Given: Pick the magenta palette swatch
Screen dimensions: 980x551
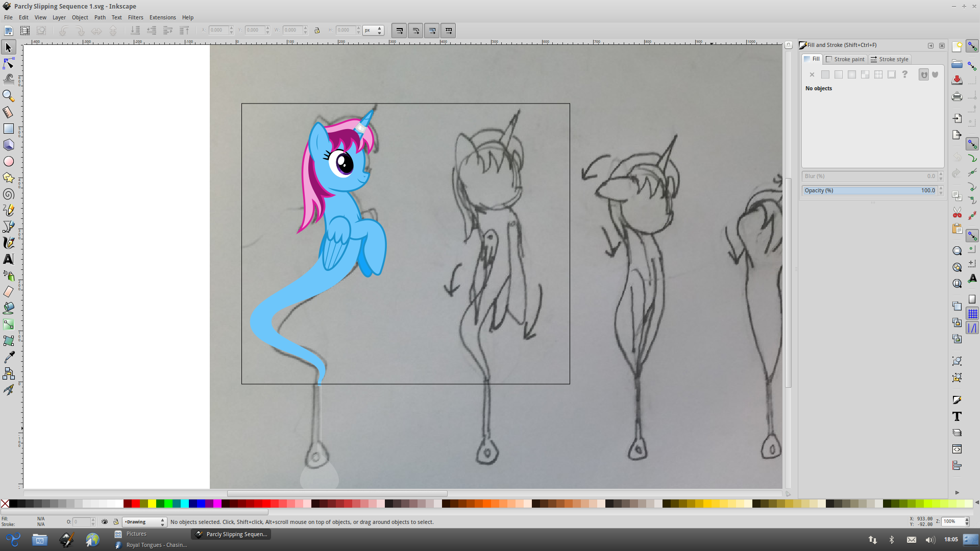Looking at the screenshot, I should (217, 504).
